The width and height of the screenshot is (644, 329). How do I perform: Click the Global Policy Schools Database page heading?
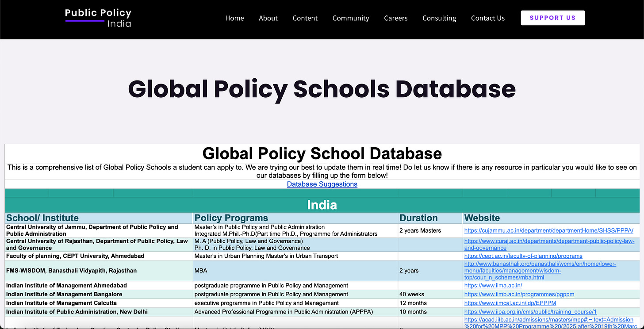[322, 89]
